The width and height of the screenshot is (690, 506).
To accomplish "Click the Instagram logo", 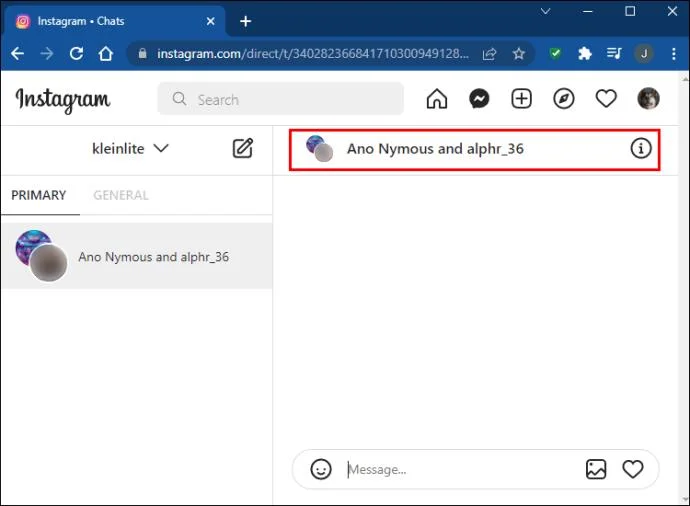I will [62, 100].
